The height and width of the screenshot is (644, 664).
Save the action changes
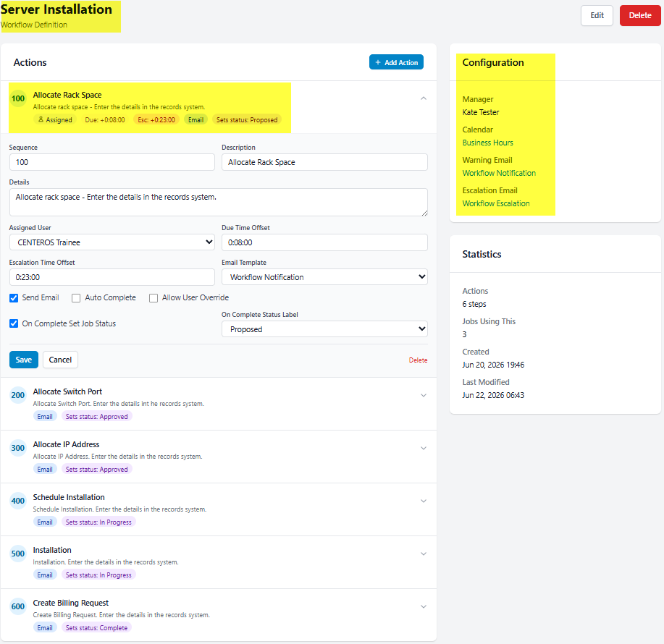click(24, 360)
